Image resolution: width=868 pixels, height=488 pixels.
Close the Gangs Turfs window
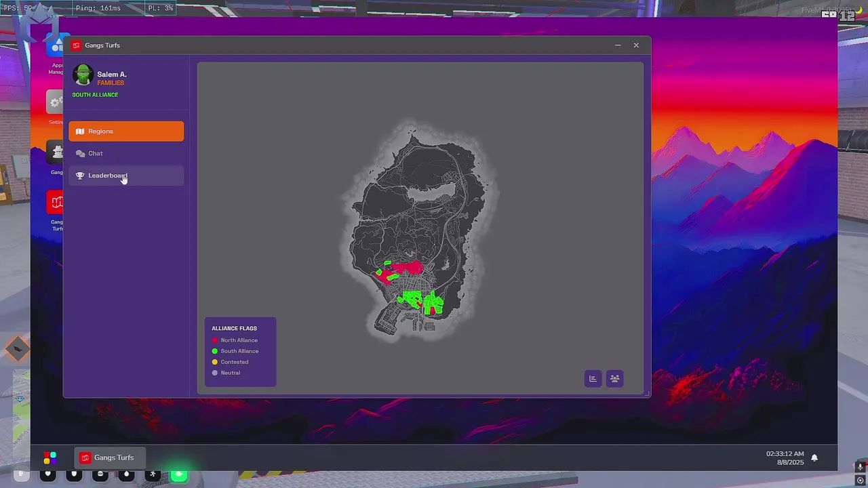pos(636,45)
